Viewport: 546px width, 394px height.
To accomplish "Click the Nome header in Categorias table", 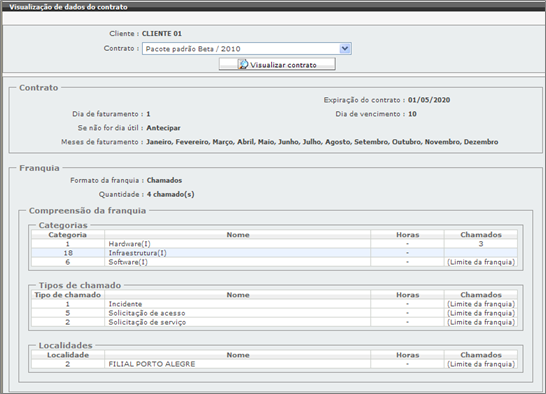I will point(238,235).
